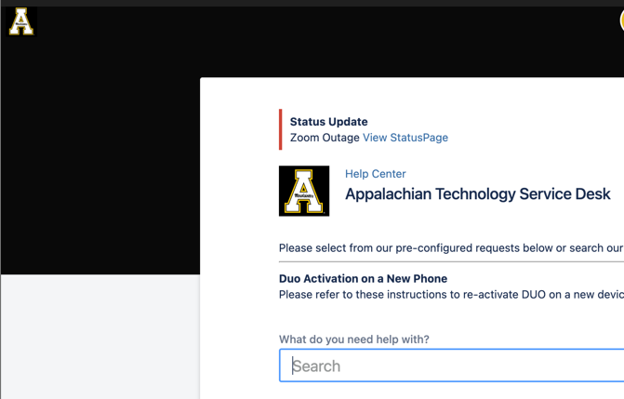Open the View StatusPage link
624x399 pixels.
coord(405,138)
